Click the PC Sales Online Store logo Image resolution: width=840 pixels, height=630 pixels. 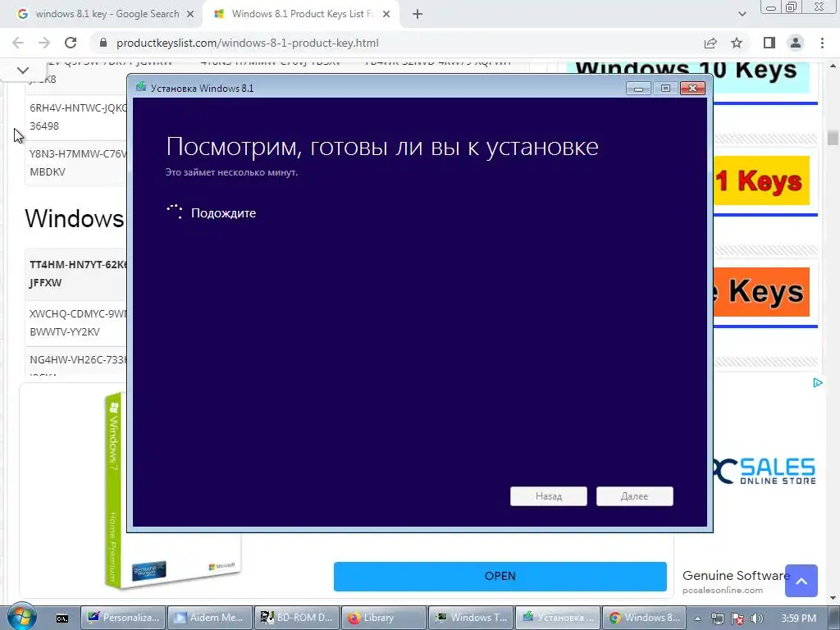click(x=765, y=471)
